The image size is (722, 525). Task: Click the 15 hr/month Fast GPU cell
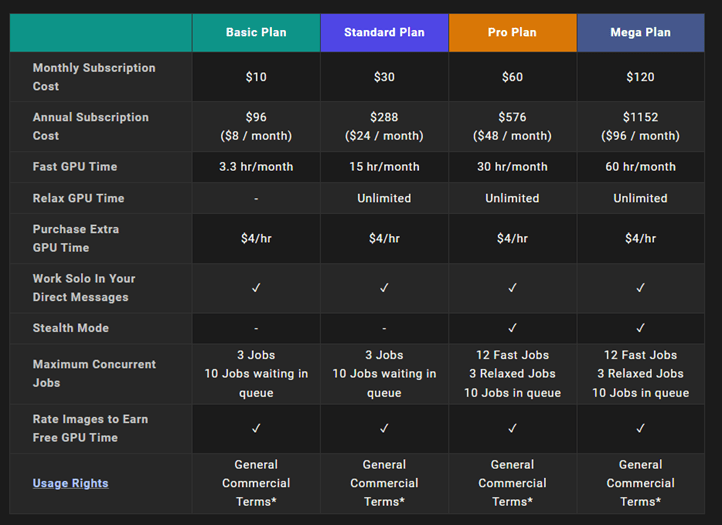[x=384, y=167]
